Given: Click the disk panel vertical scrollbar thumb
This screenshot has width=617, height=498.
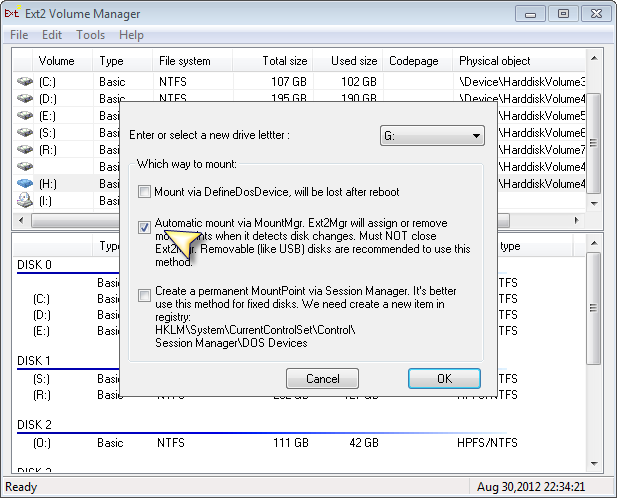Looking at the screenshot, I should click(x=594, y=308).
